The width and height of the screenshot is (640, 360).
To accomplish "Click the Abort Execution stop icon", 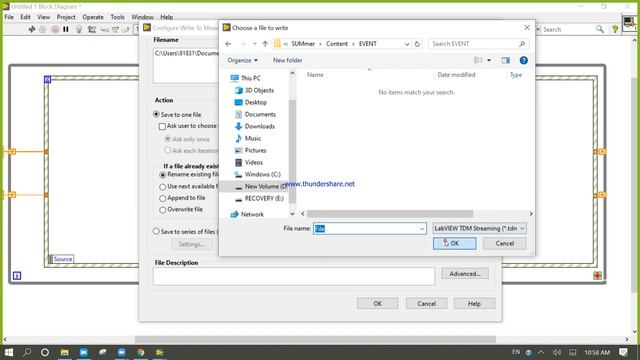I will [55, 29].
